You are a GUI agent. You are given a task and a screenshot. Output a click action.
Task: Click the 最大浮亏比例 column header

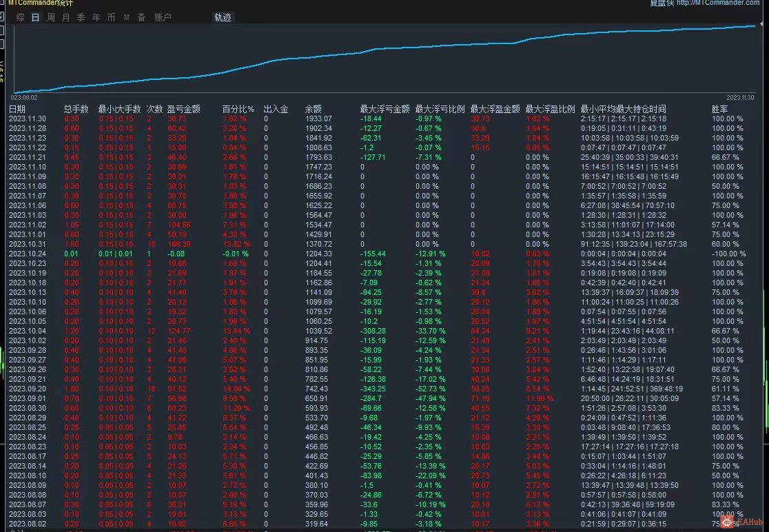point(440,109)
